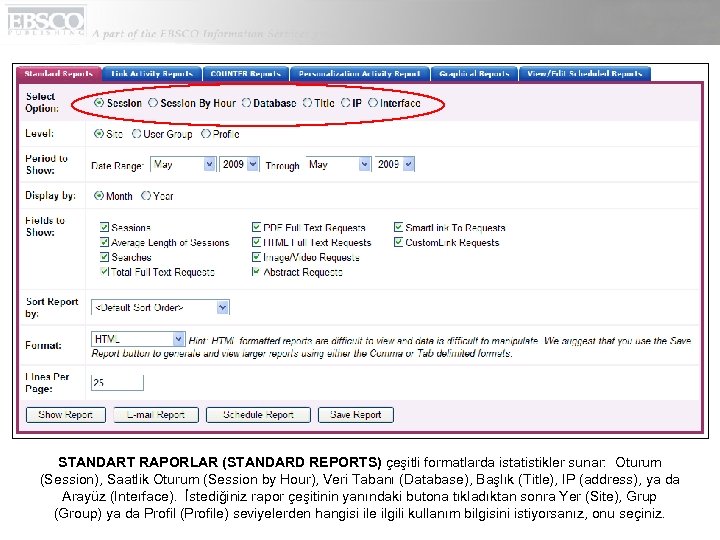720x540 pixels.
Task: Toggle Abstract Requests checkbox
Action: (x=256, y=271)
